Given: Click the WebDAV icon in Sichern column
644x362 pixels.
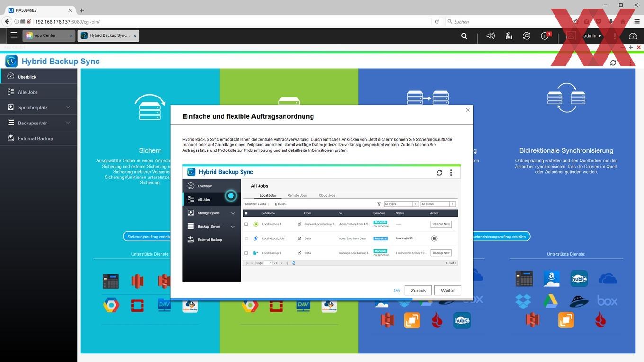Looking at the screenshot, I should coord(164,305).
